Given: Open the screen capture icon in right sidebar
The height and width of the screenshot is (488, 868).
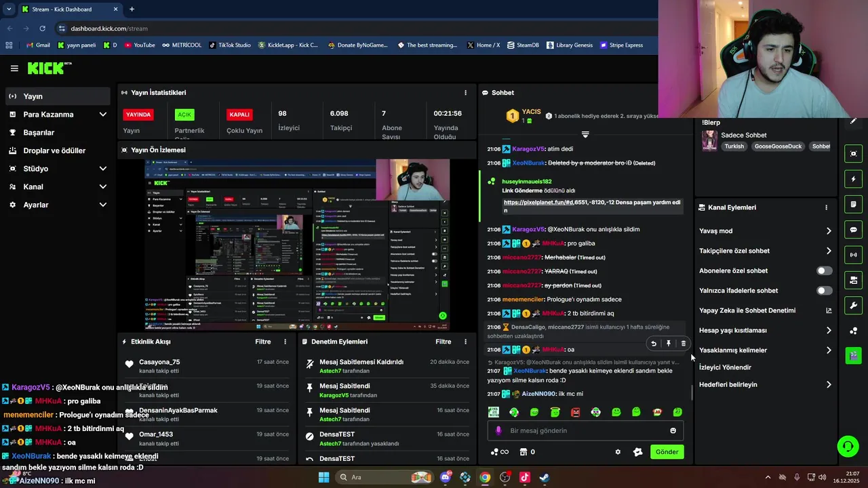Looking at the screenshot, I should (x=853, y=154).
